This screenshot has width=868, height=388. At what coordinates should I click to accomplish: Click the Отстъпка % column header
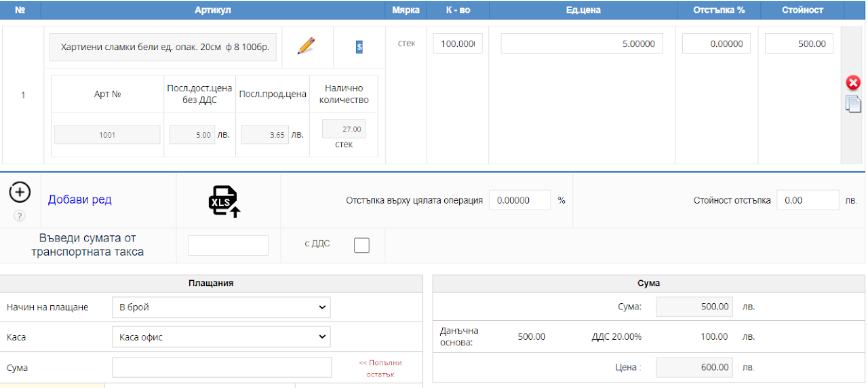719,10
